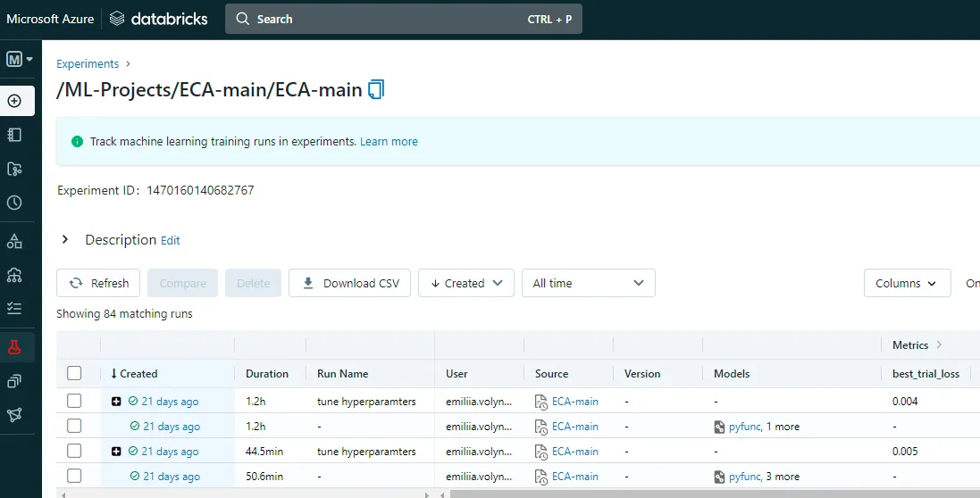Screen dimensions: 980x498
Task: Open 21 days ago link of 50.6min run
Action: (172, 477)
